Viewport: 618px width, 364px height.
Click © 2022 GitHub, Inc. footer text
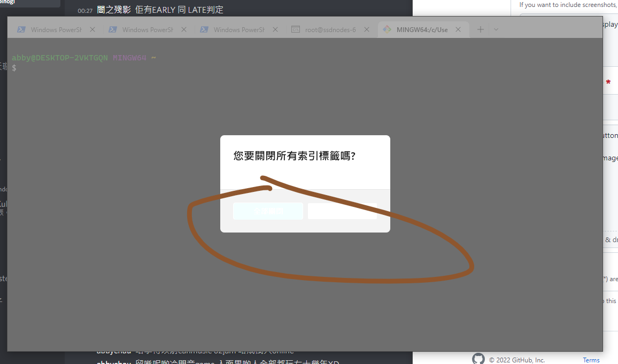click(517, 360)
